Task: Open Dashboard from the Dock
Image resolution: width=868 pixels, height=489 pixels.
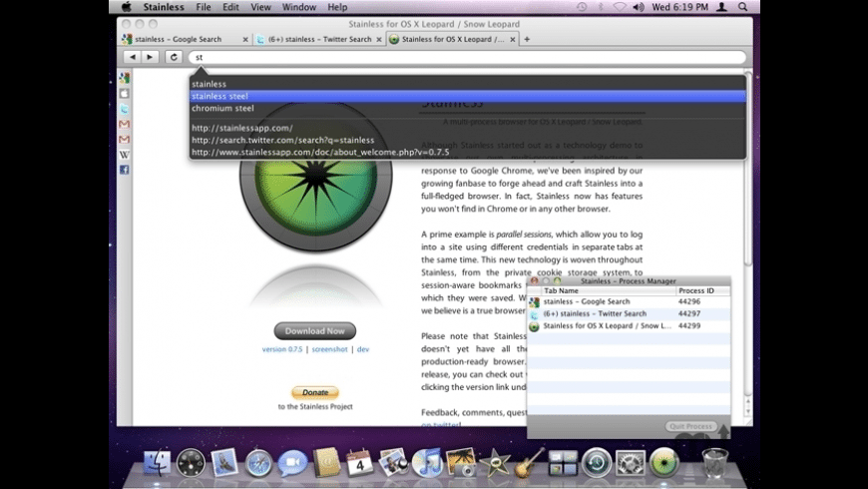Action: click(191, 462)
